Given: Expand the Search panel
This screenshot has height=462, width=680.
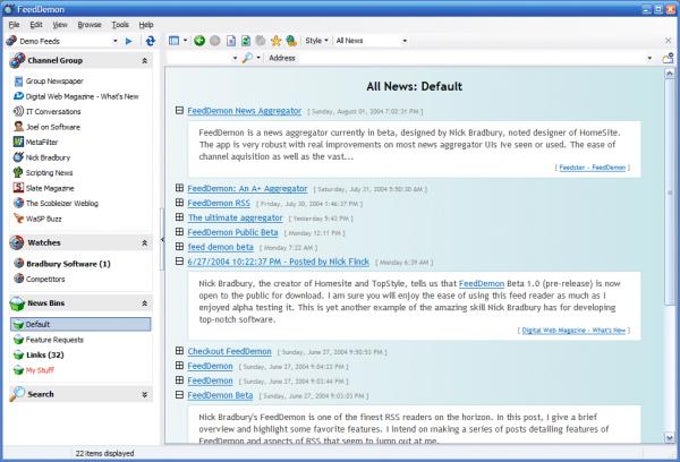Looking at the screenshot, I should coord(144,394).
